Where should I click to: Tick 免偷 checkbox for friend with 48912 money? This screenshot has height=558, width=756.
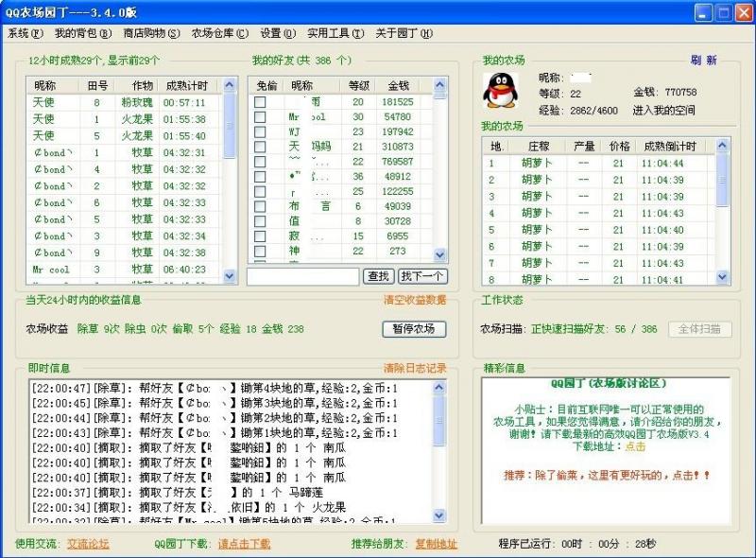click(260, 177)
